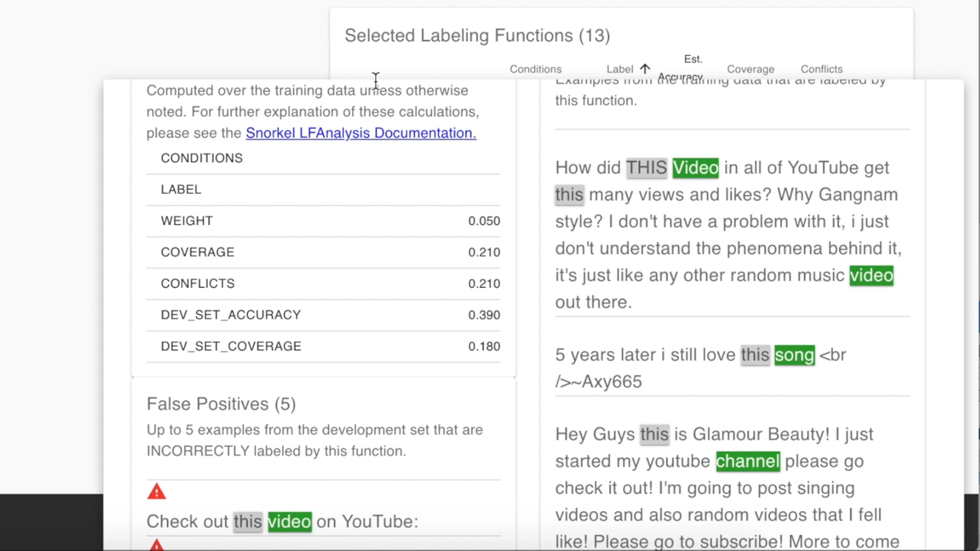
Task: Click the '/>~Axy665' text in the comment
Action: point(599,382)
